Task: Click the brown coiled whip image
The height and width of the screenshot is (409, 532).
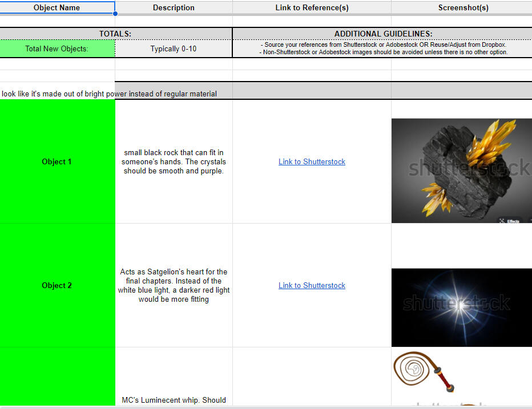Action: click(425, 374)
